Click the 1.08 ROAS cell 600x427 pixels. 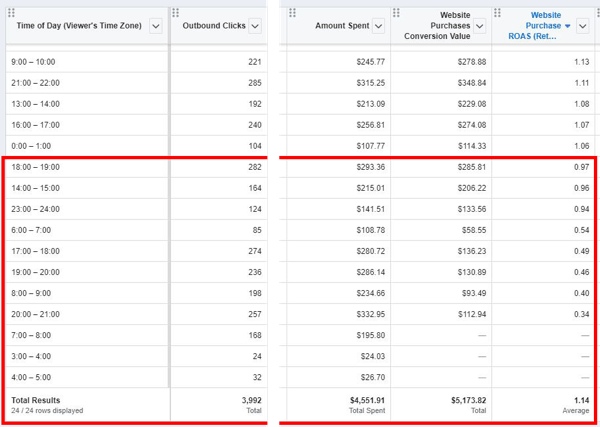tap(582, 104)
